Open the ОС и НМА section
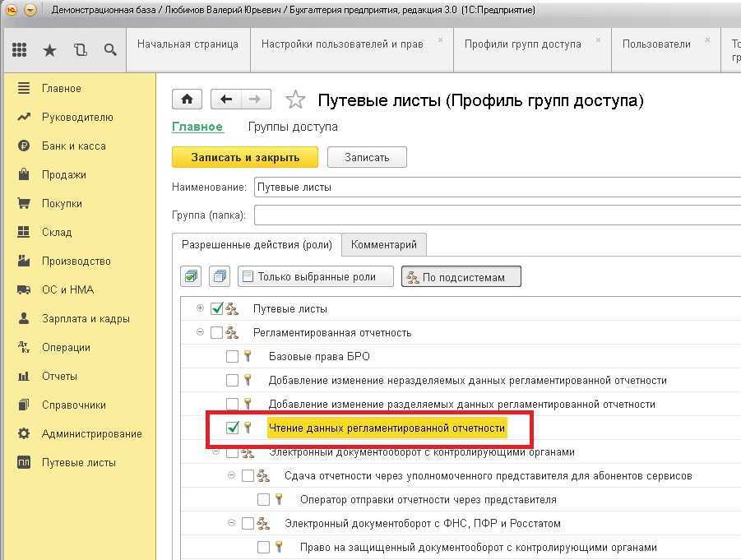The height and width of the screenshot is (560, 741). pos(68,289)
